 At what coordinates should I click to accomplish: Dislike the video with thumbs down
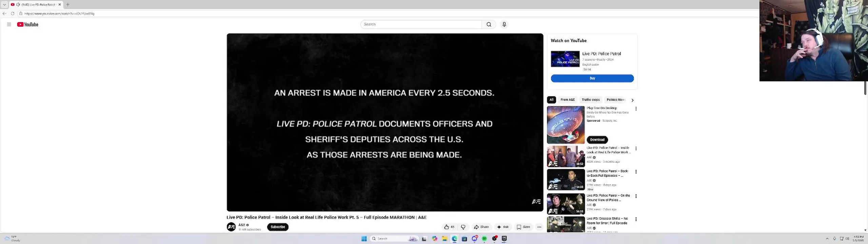tap(463, 227)
